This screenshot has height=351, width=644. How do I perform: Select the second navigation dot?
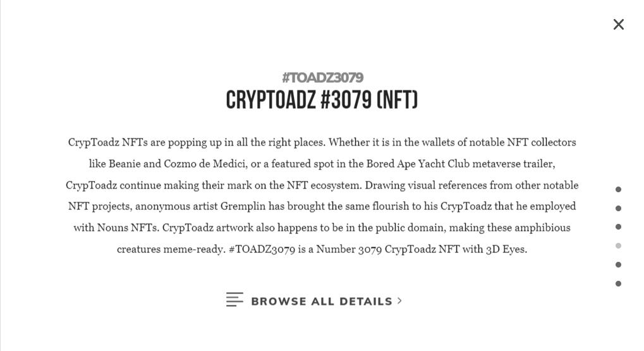pyautogui.click(x=618, y=208)
